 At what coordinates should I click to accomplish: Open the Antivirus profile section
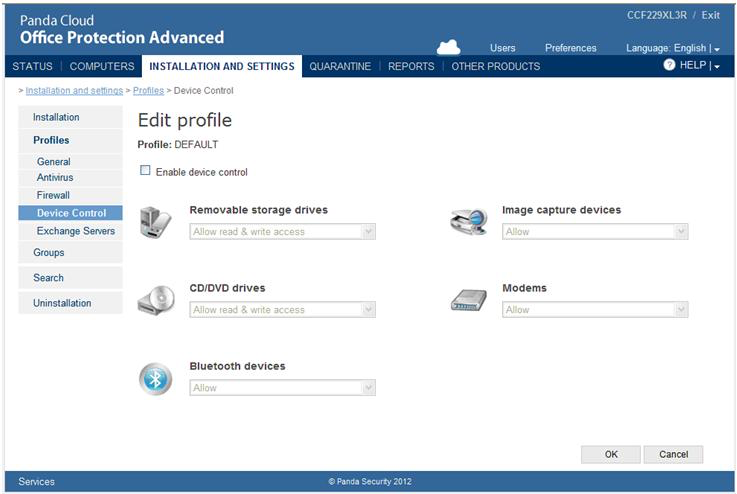click(71, 178)
